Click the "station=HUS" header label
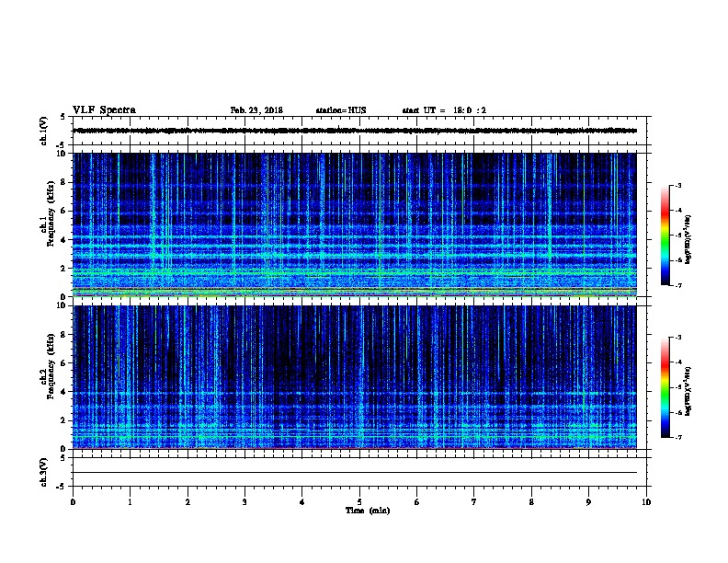This screenshot has width=728, height=563. pyautogui.click(x=341, y=110)
